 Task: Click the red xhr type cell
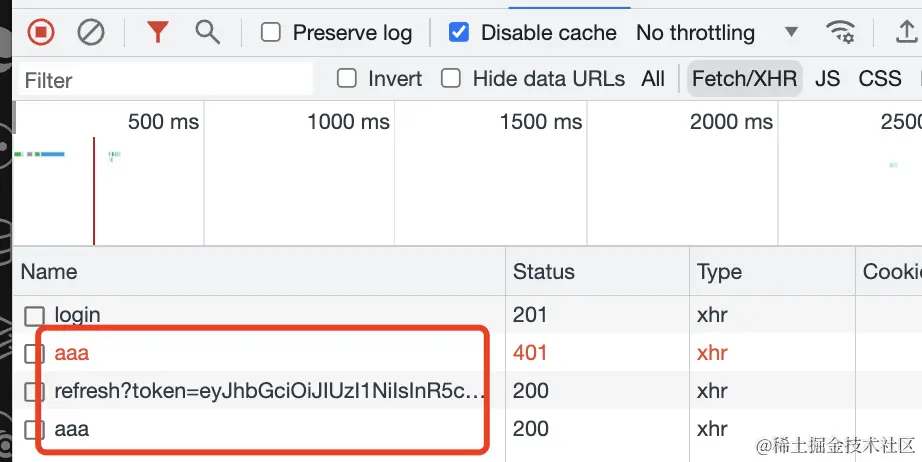712,353
